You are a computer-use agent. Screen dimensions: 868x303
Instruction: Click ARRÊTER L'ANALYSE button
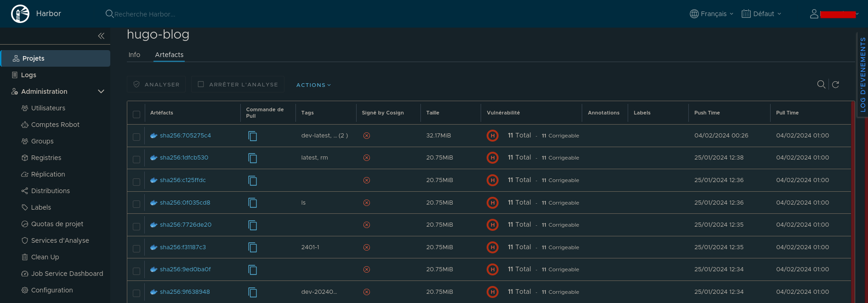pyautogui.click(x=238, y=84)
